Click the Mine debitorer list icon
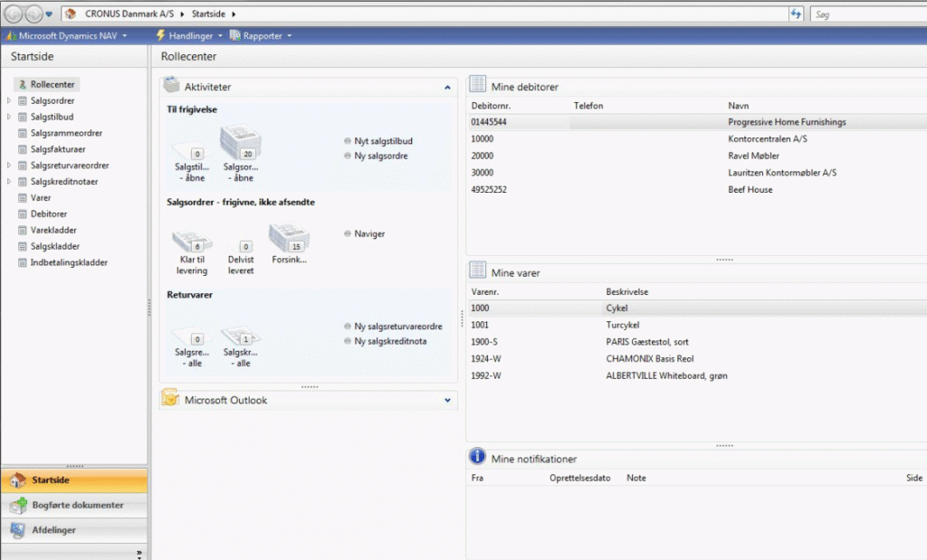 coord(478,84)
